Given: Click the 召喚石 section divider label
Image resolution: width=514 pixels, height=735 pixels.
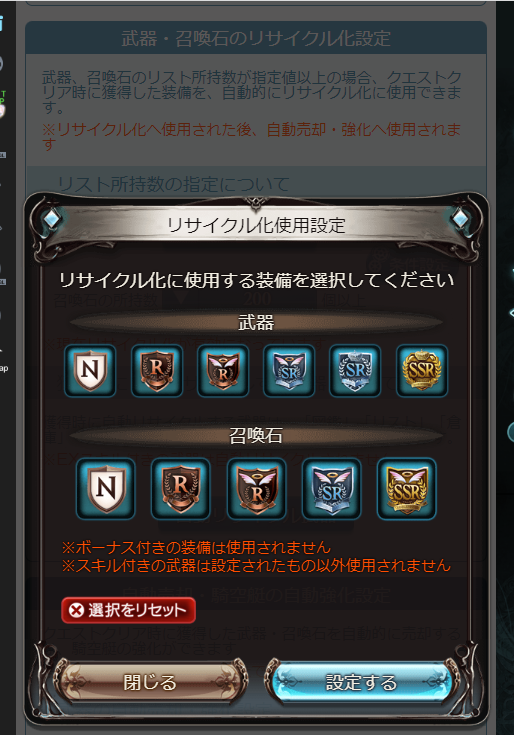Looking at the screenshot, I should click(x=256, y=436).
